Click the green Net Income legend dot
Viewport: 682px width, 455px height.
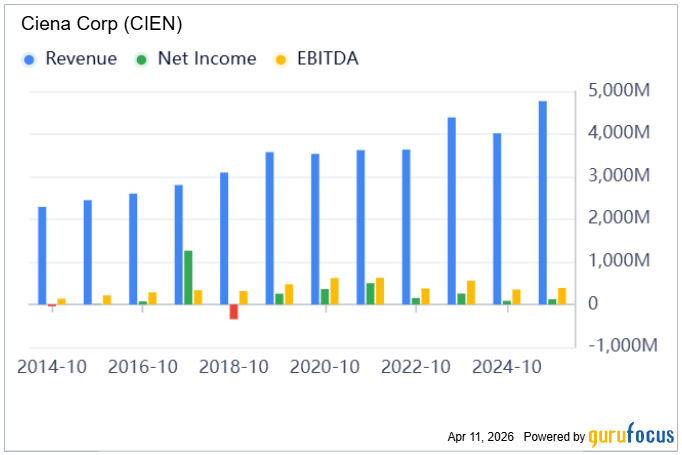point(141,60)
